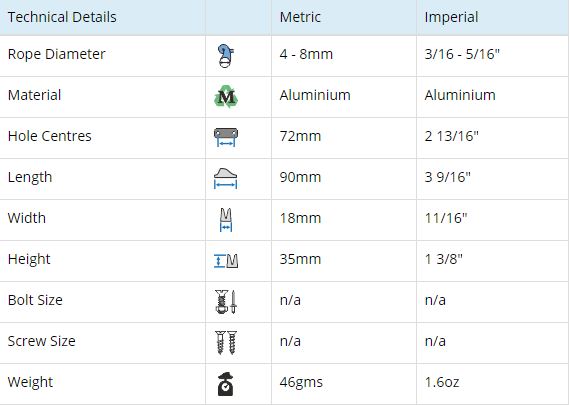The image size is (570, 405).
Task: Select the 3 9/16" length value
Action: [x=447, y=177]
